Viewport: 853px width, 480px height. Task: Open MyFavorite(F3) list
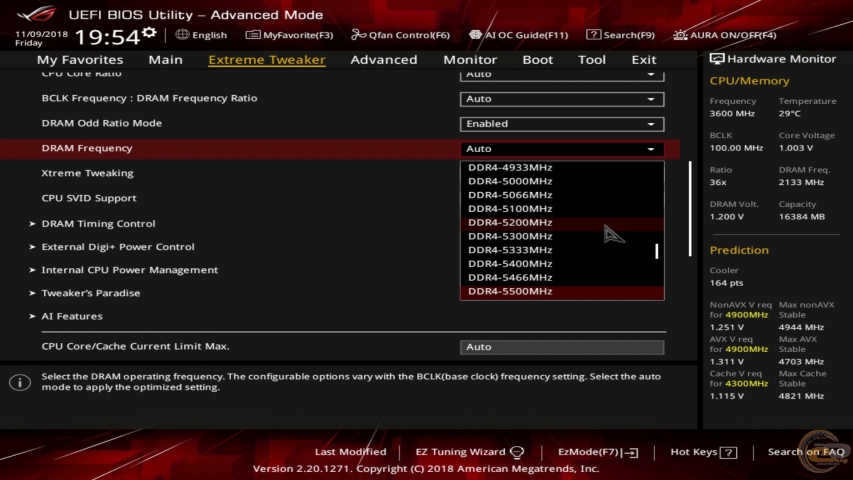pos(289,35)
